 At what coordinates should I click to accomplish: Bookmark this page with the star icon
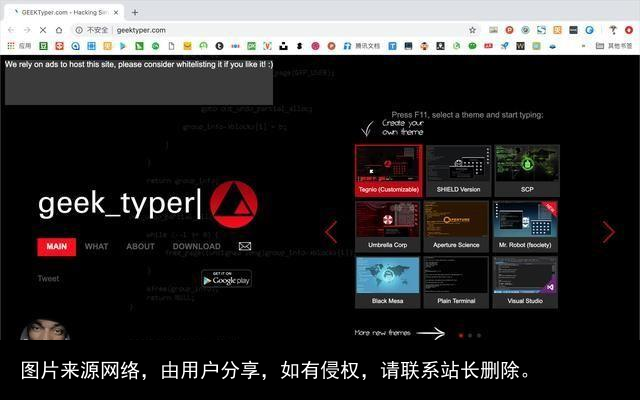click(472, 30)
